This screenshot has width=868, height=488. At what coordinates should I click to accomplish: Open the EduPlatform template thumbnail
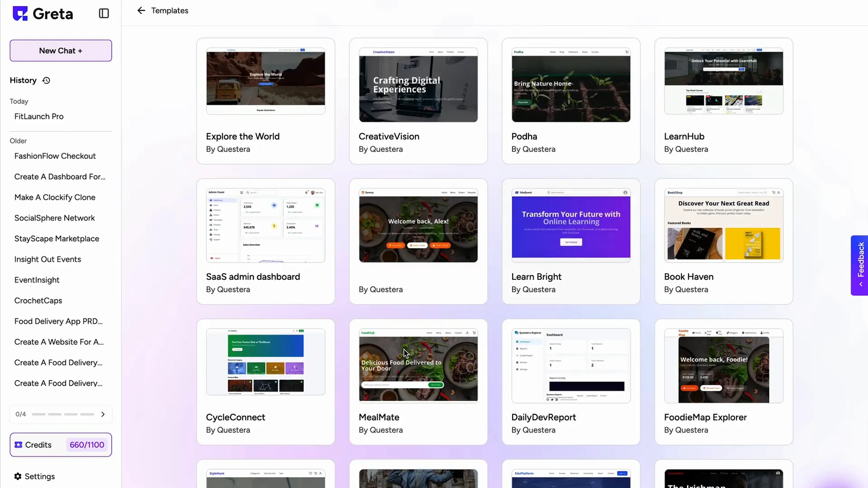[571, 479]
